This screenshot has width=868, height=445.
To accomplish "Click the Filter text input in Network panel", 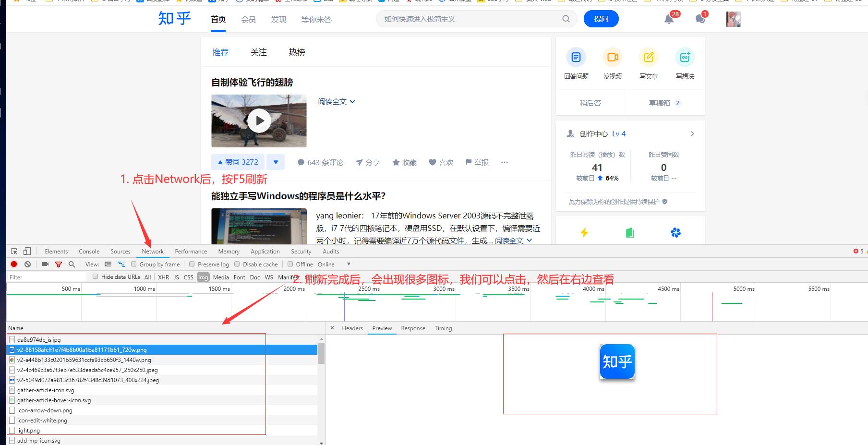I will point(47,277).
